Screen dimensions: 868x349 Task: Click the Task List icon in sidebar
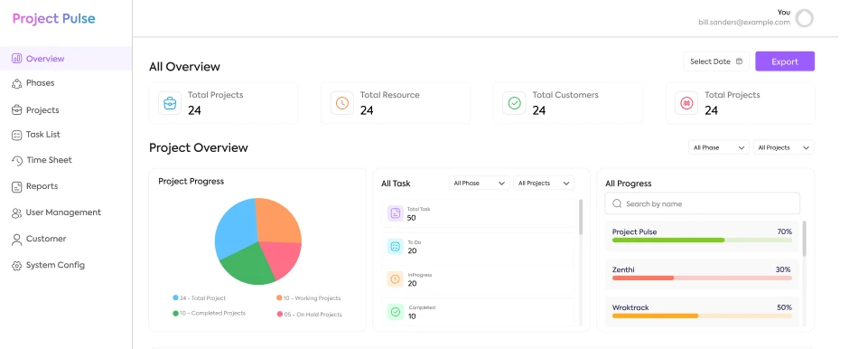tap(16, 135)
